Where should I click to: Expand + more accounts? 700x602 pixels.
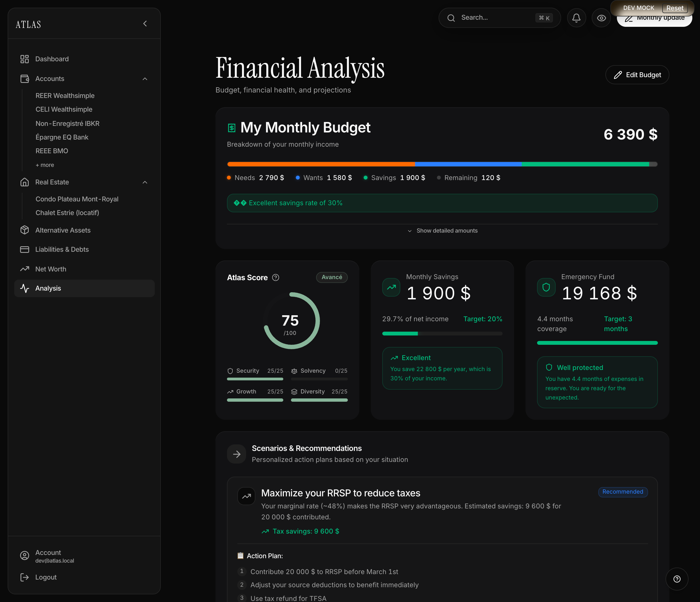click(x=45, y=165)
